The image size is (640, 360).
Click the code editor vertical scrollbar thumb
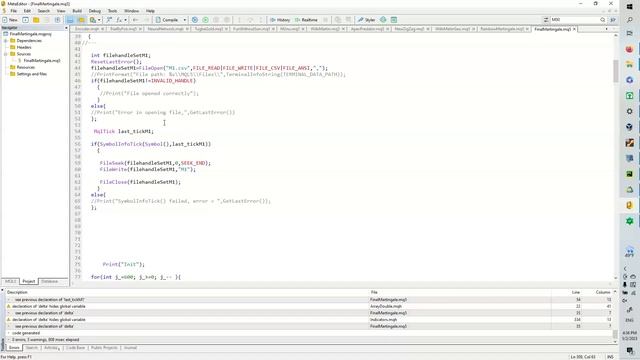pyautogui.click(x=616, y=71)
